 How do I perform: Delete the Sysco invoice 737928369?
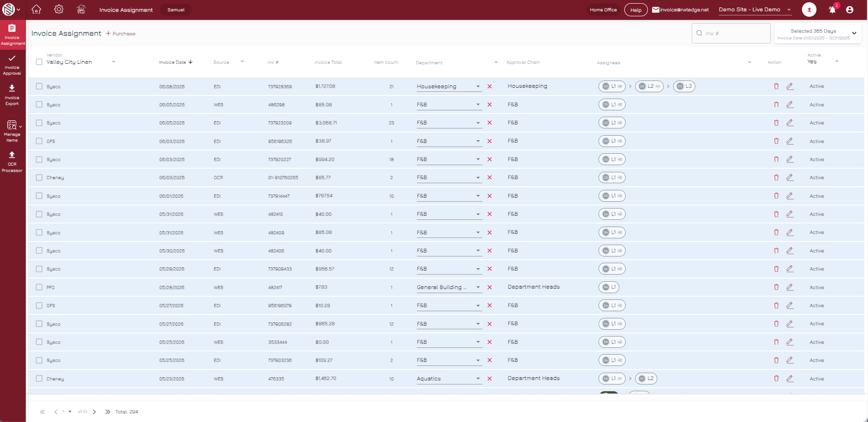[776, 86]
